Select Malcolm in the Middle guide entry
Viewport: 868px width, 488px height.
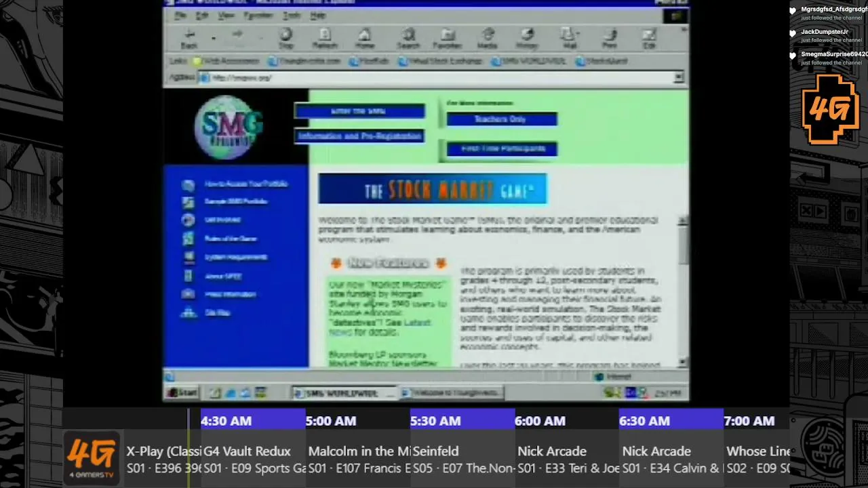[358, 460]
